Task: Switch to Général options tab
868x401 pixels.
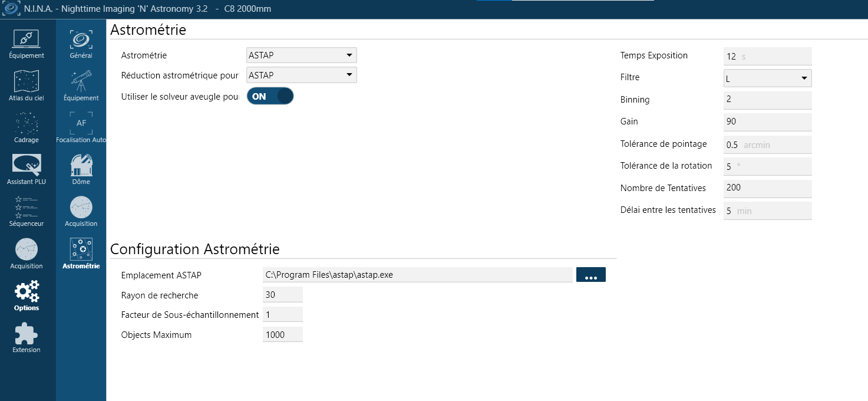Action: pyautogui.click(x=81, y=44)
